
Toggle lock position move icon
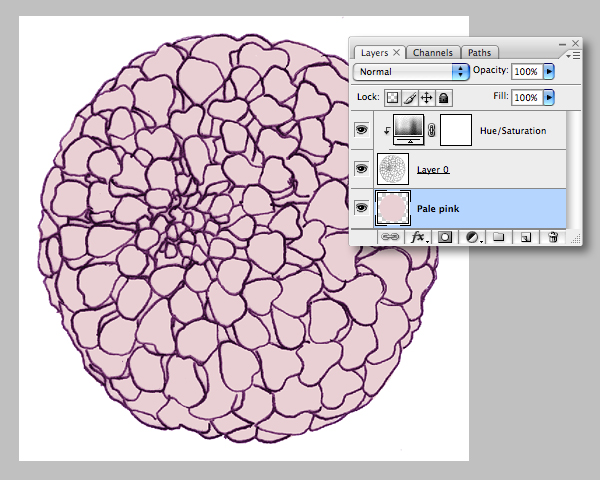pos(427,98)
